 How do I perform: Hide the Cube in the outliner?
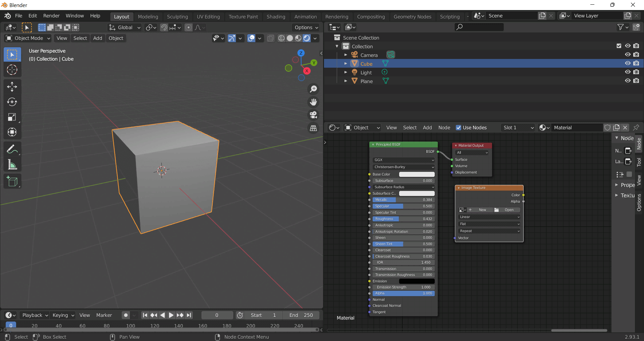pyautogui.click(x=628, y=63)
